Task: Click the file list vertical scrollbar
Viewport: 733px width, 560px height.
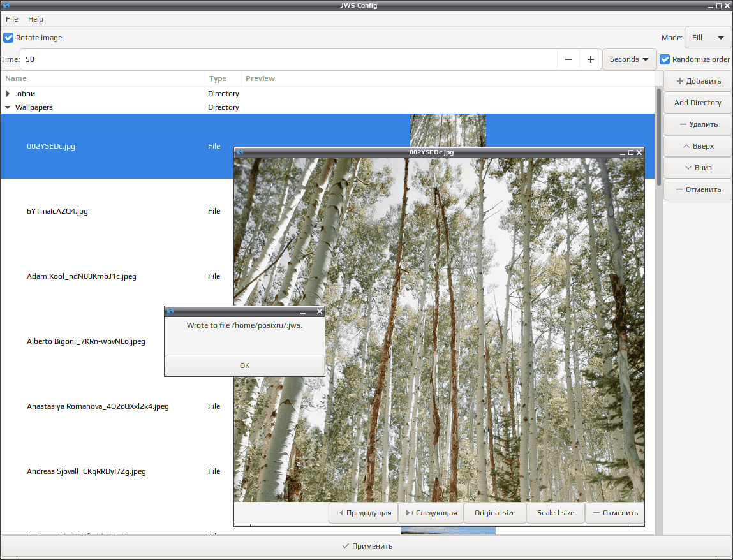Action: (x=658, y=136)
